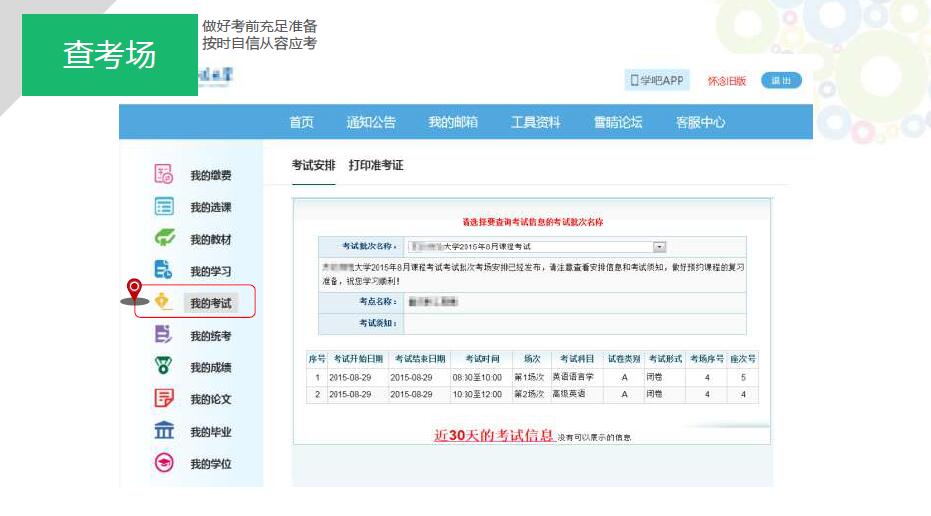Screen dimensions: 931x516
Task: Open 通知公告 in the navigation bar
Action: coord(371,122)
